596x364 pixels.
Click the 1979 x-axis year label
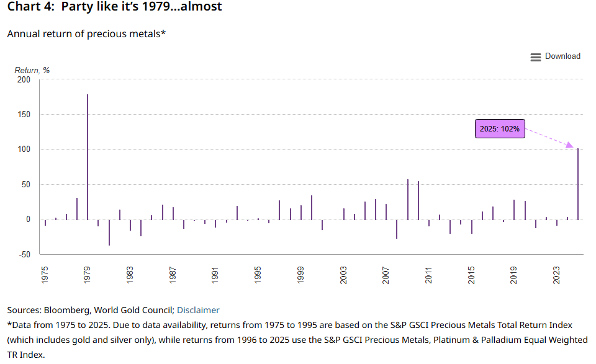click(88, 275)
